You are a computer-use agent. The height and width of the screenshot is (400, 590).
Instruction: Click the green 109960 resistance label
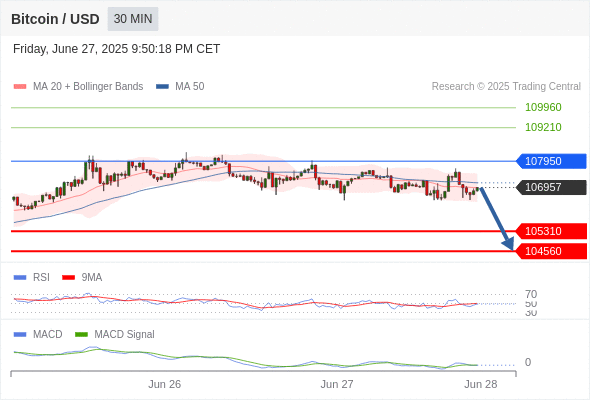click(x=543, y=107)
